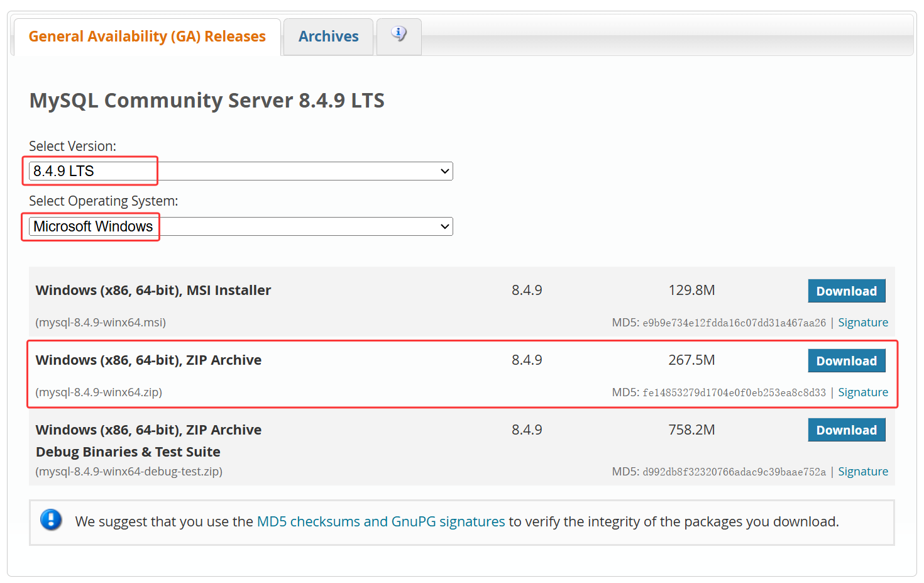Image resolution: width=924 pixels, height=583 pixels.
Task: Click version 8.4.9 in the MSI Installer row
Action: click(527, 291)
